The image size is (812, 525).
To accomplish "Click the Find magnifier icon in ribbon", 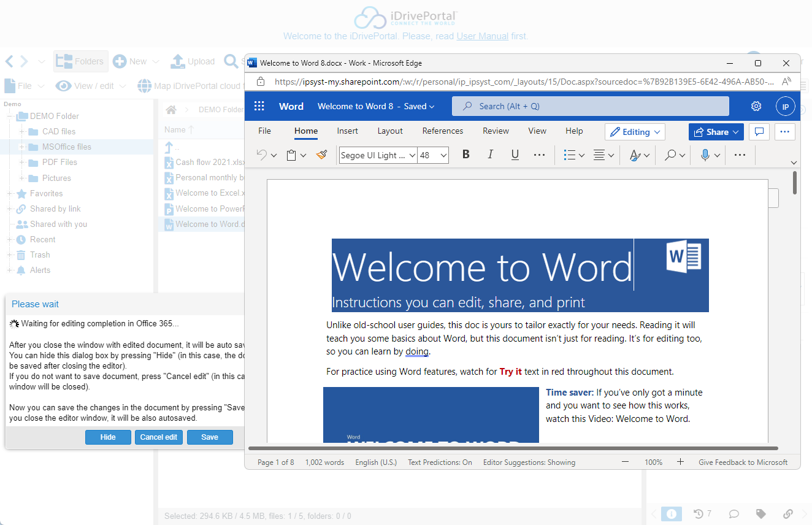I will 670,155.
